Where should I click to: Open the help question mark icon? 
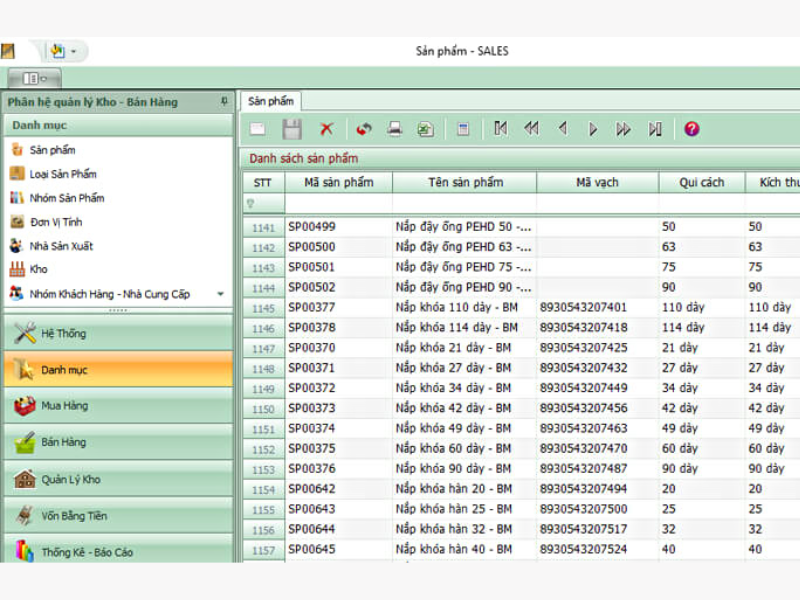(x=691, y=129)
